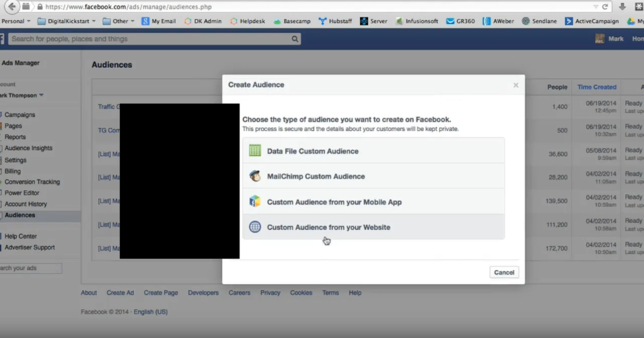644x338 pixels.
Task: Open the Careers footer link
Action: point(240,293)
